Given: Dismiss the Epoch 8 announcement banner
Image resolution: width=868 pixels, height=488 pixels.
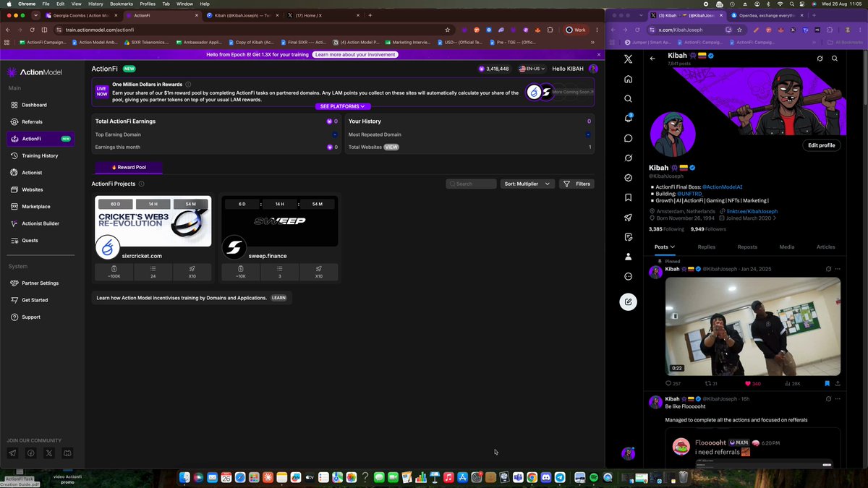Looking at the screenshot, I should 598,54.
